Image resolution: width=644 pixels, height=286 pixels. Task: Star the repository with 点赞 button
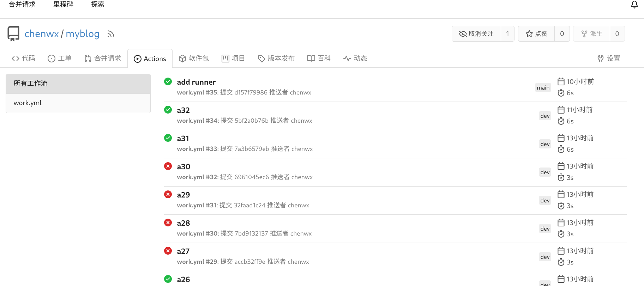pyautogui.click(x=536, y=34)
